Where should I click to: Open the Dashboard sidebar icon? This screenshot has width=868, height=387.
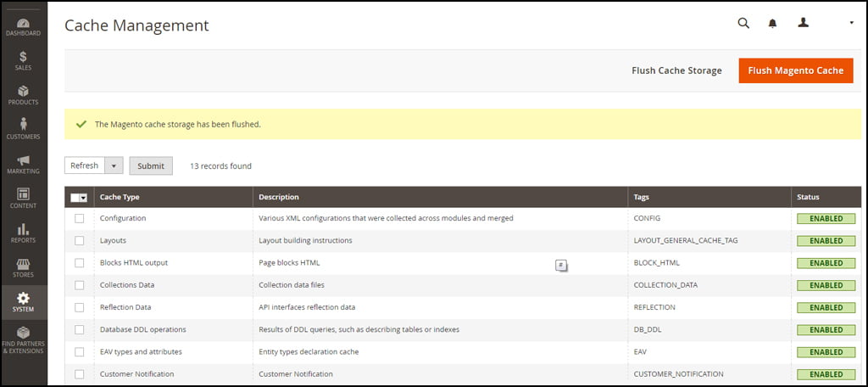click(x=23, y=27)
